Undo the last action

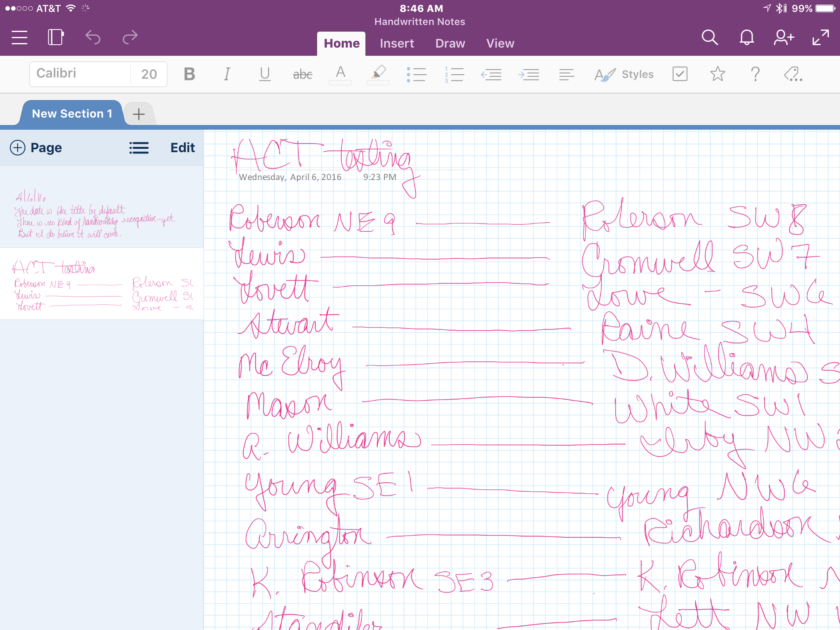pos(93,38)
